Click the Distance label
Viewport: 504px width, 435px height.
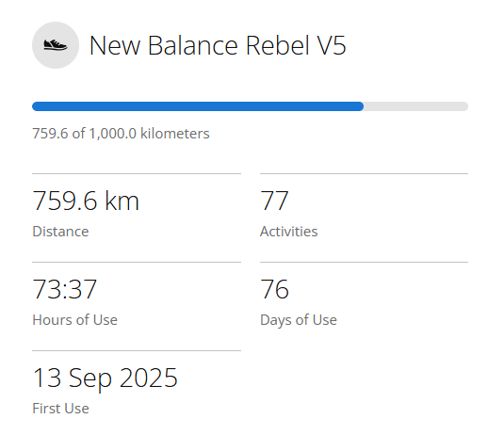click(60, 232)
